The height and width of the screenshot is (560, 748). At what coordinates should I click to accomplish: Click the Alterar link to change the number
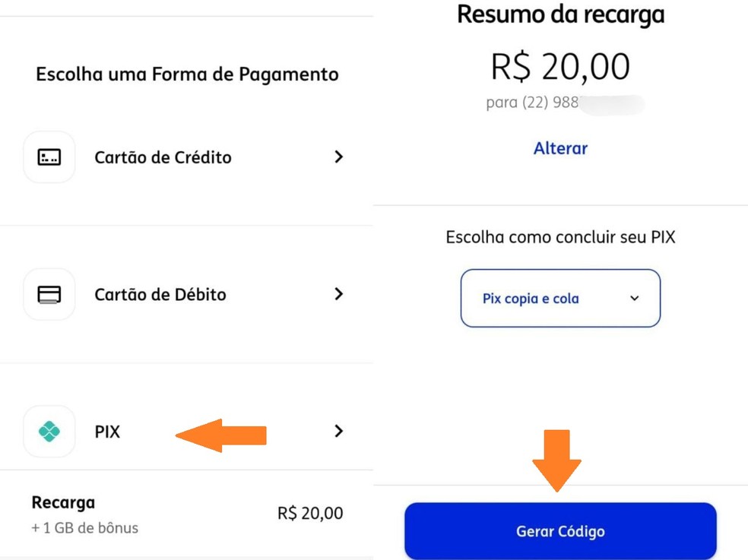560,148
